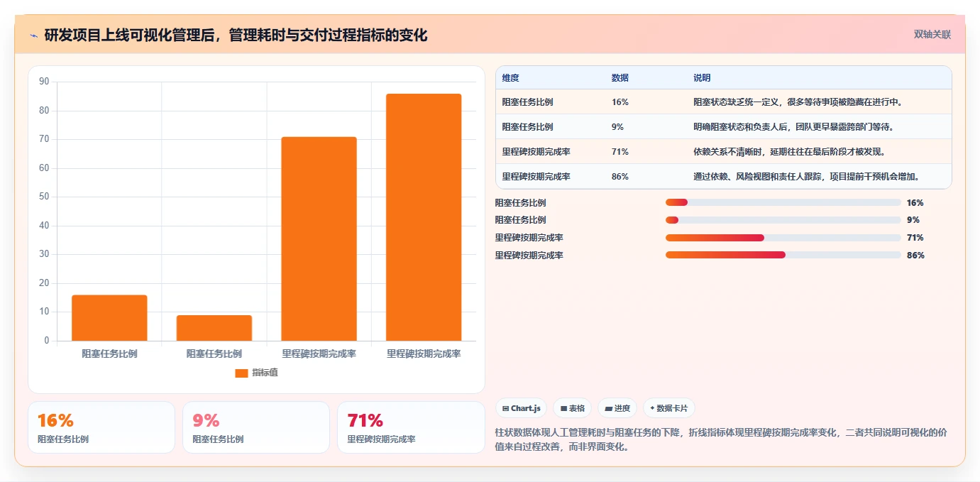
Task: Click the 说明 column header in the table
Action: click(x=702, y=78)
